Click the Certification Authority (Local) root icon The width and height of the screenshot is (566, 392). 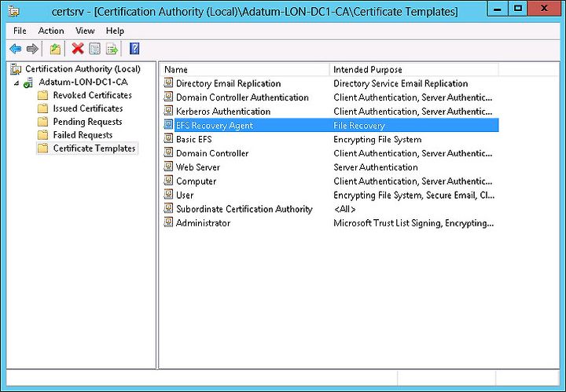(x=16, y=68)
